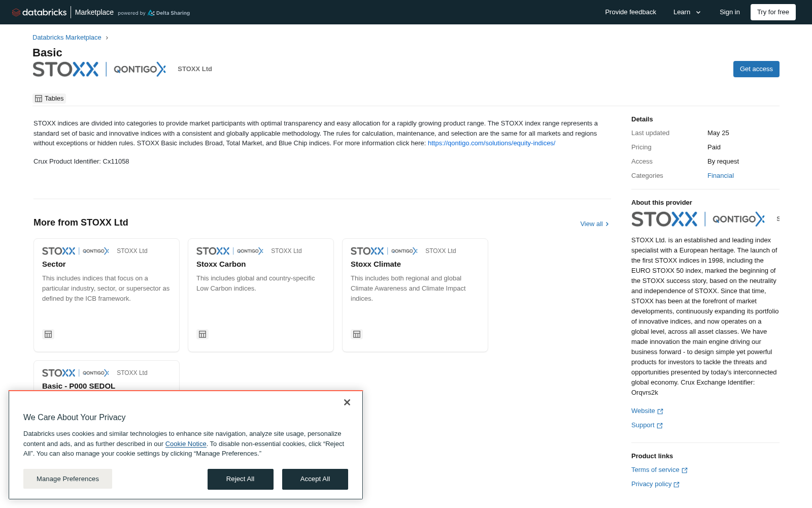Open Privacy policy link
The height and width of the screenshot is (508, 812).
[651, 484]
